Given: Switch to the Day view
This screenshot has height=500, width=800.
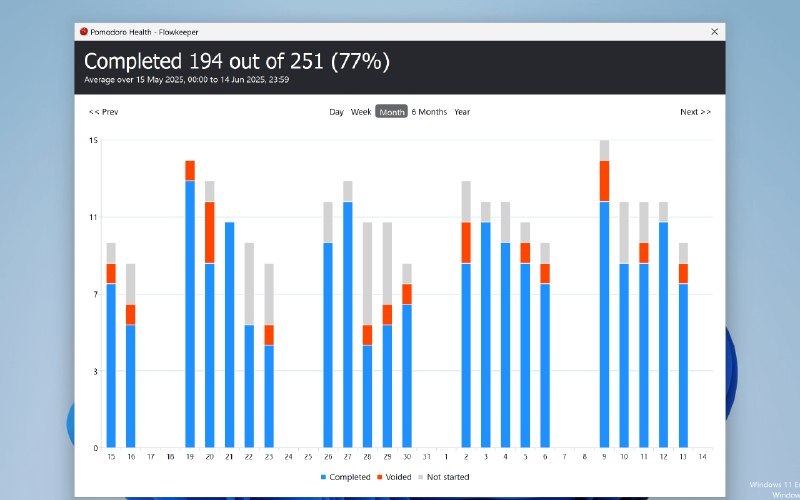Looking at the screenshot, I should pos(336,112).
